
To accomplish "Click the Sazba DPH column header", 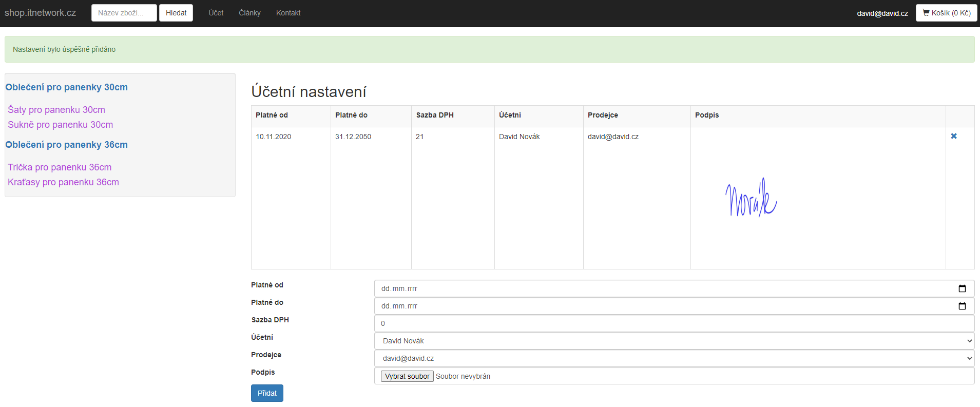I will click(x=453, y=116).
